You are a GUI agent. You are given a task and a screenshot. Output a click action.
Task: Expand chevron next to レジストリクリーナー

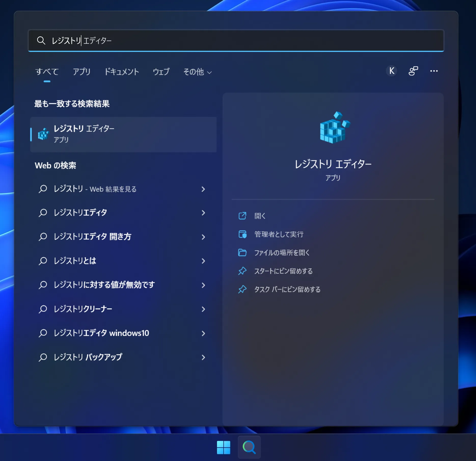click(203, 309)
